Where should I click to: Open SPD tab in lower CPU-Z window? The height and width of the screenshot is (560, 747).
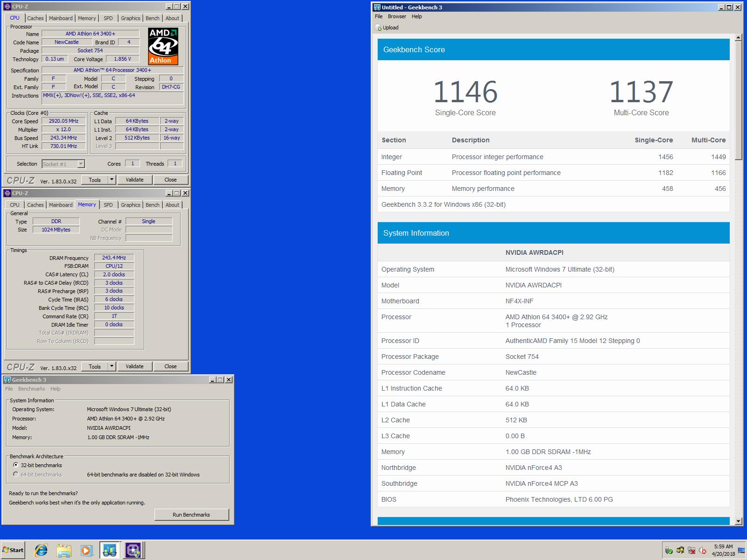coord(108,205)
